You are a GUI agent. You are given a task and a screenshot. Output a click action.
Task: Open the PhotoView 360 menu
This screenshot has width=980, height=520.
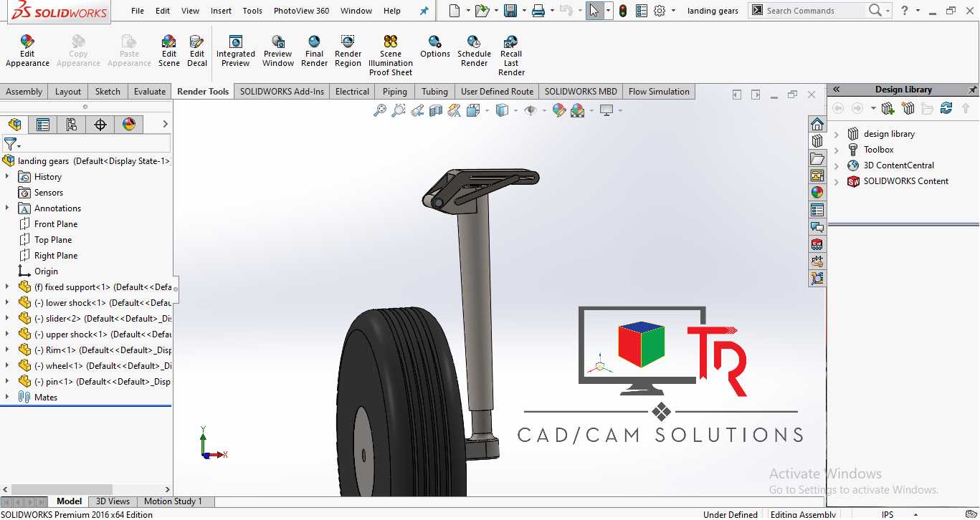[301, 11]
